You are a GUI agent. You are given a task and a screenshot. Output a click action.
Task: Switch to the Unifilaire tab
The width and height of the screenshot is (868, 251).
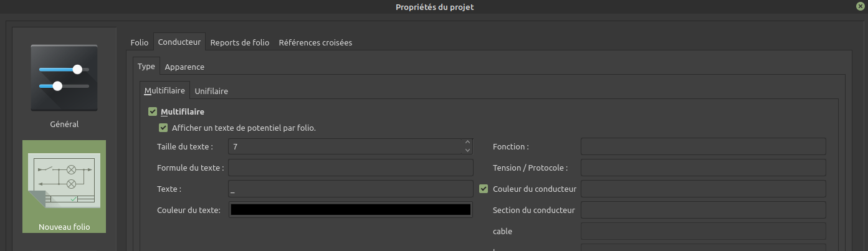(x=211, y=92)
